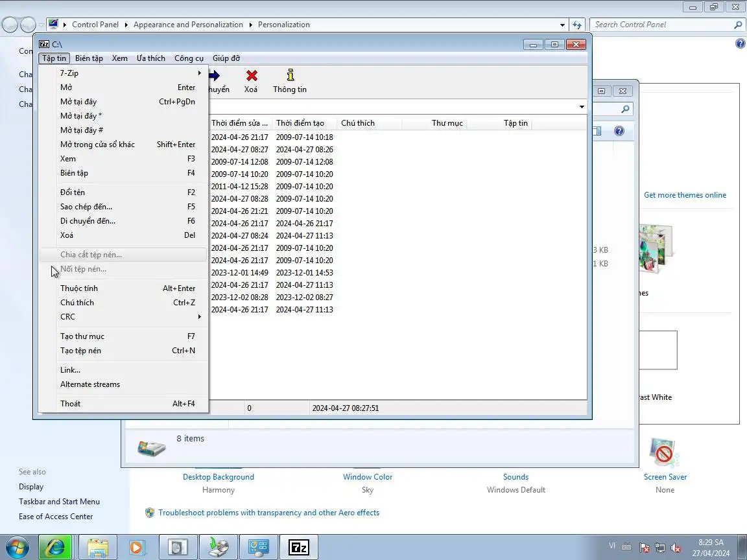
Task: Open the Start menu orb
Action: coord(17,548)
